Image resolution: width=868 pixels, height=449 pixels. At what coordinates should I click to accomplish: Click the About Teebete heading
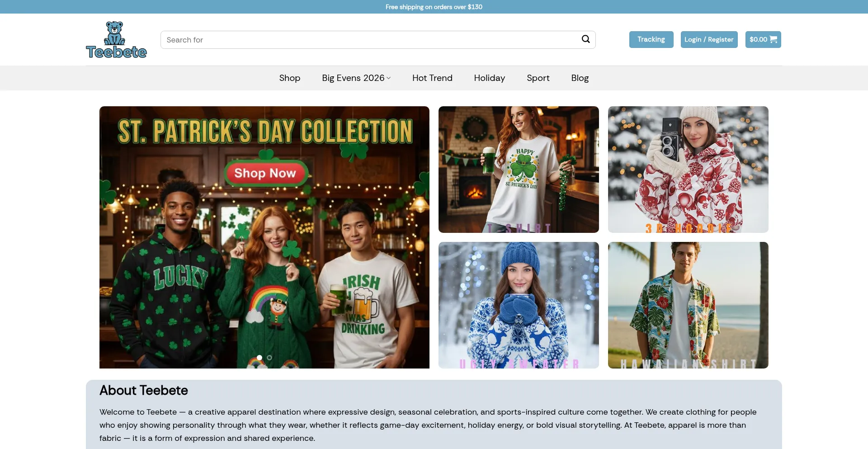pos(144,390)
